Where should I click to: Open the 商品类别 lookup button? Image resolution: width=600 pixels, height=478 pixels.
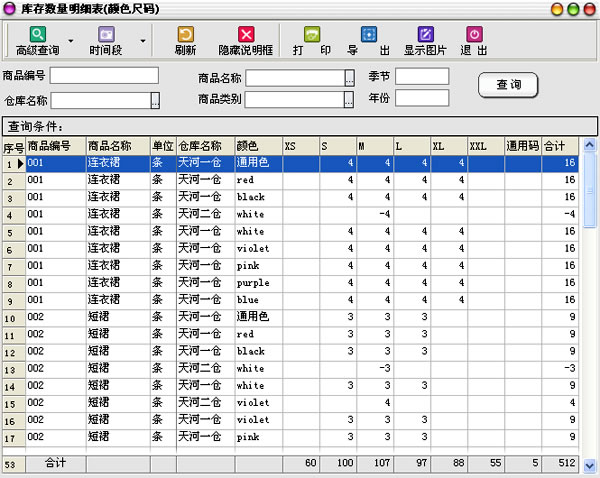tap(349, 99)
